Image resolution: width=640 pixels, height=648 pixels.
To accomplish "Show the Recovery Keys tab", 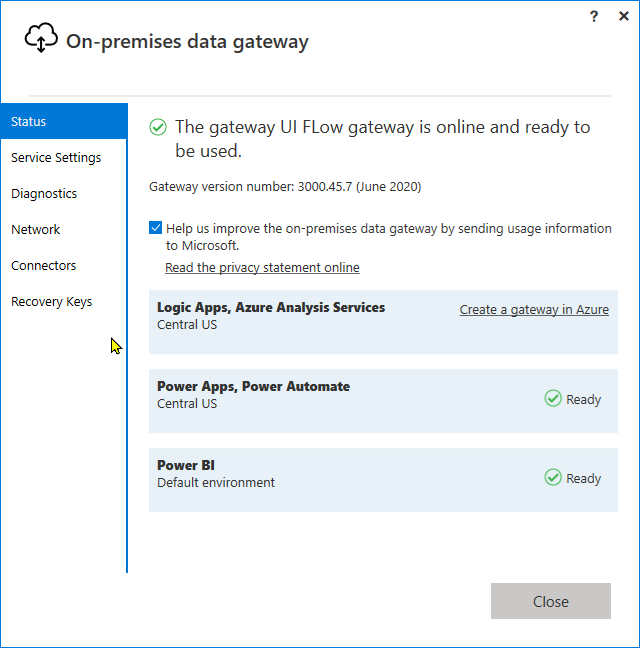I will (64, 301).
